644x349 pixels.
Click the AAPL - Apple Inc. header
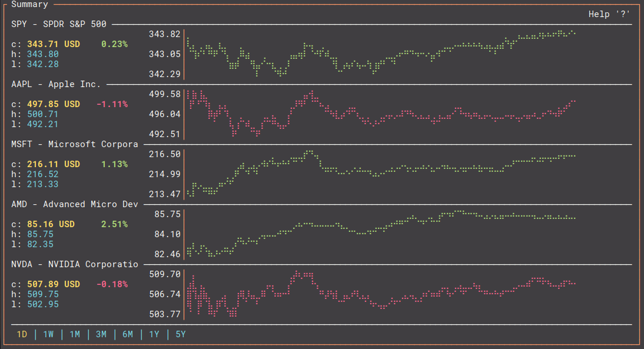tap(56, 84)
